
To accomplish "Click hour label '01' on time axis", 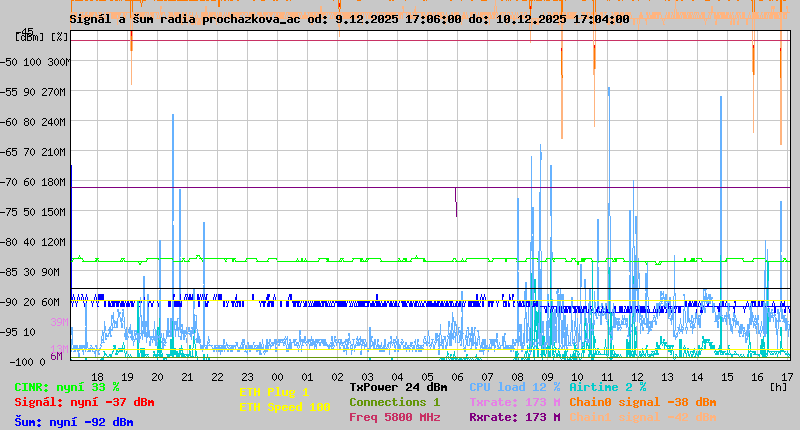I will pos(307,377).
